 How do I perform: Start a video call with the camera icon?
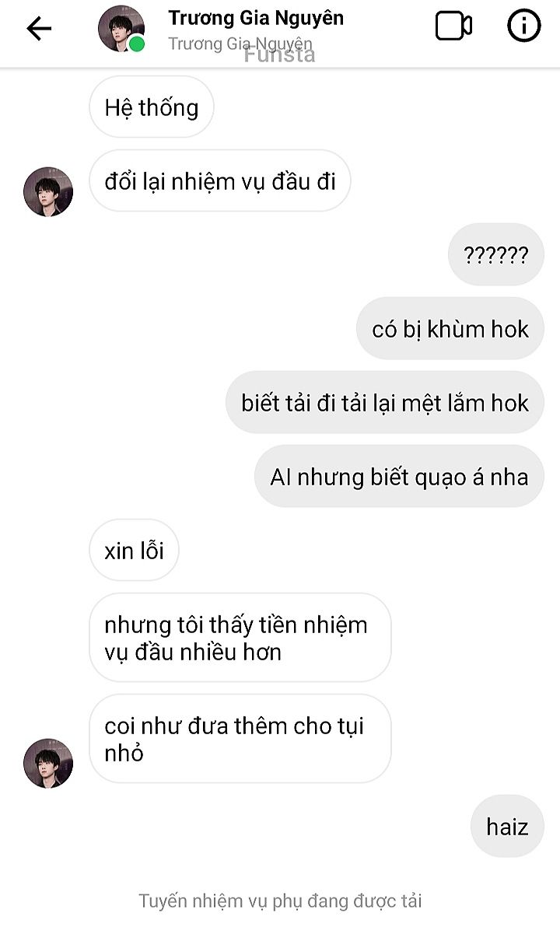pos(453,26)
